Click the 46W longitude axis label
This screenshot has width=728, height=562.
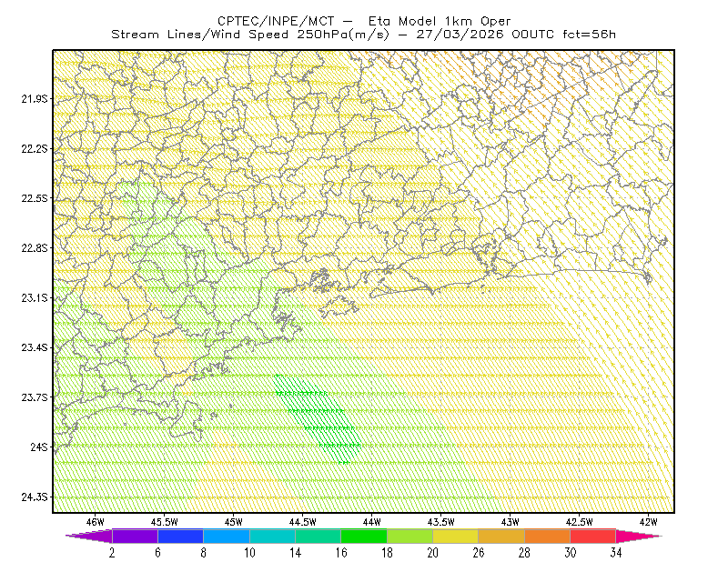coord(96,522)
